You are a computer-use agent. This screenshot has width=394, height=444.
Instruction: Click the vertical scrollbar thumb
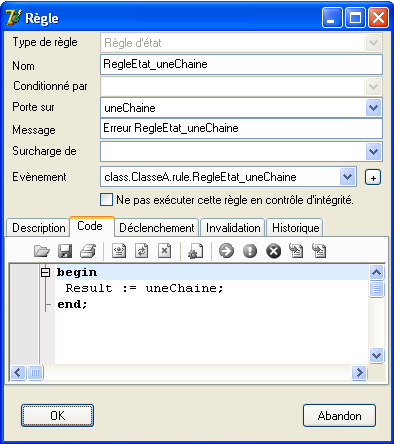377,289
